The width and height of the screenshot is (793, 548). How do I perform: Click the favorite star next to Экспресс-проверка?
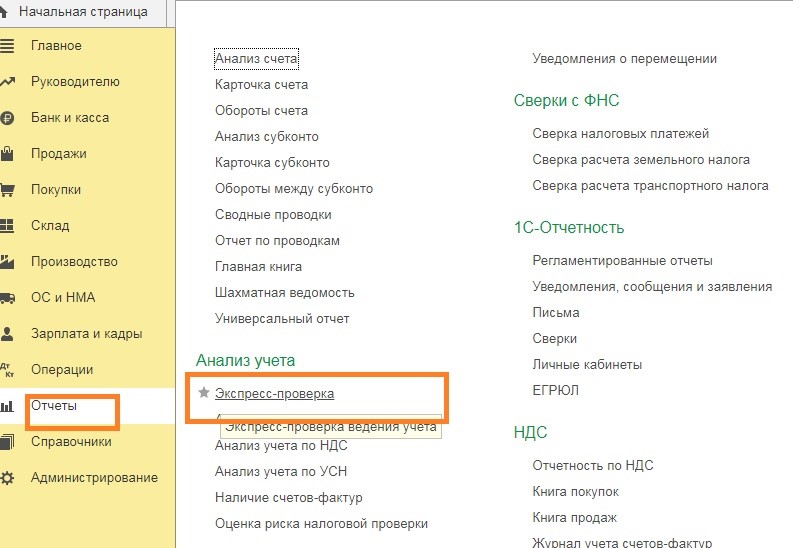[203, 392]
